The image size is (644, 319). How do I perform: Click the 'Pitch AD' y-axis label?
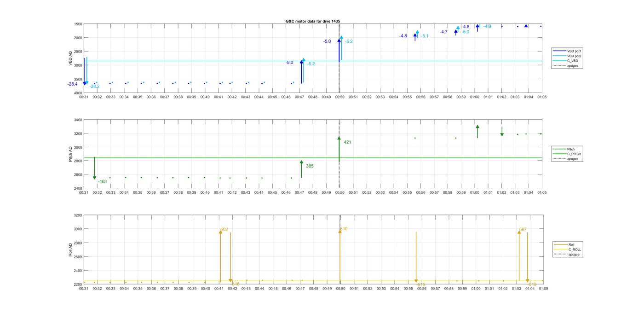pos(70,154)
